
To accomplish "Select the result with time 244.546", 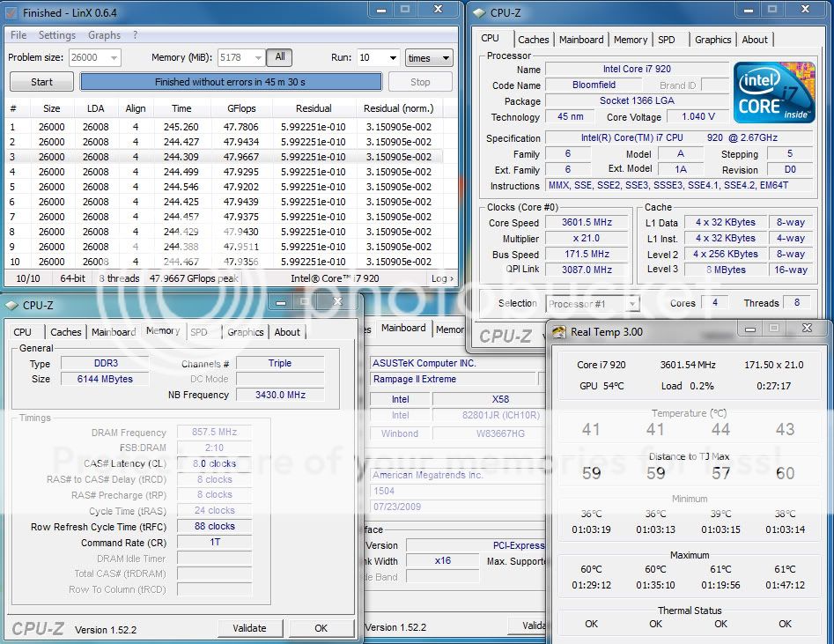I will tap(224, 187).
